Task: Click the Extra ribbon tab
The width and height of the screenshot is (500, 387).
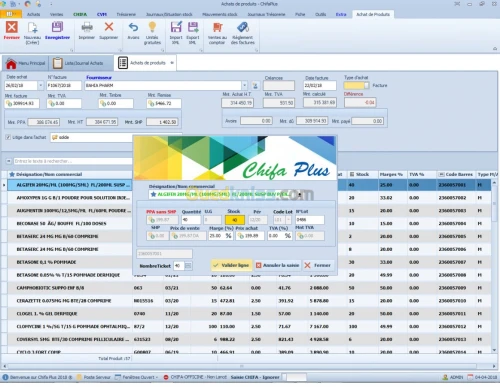Action: pos(341,14)
